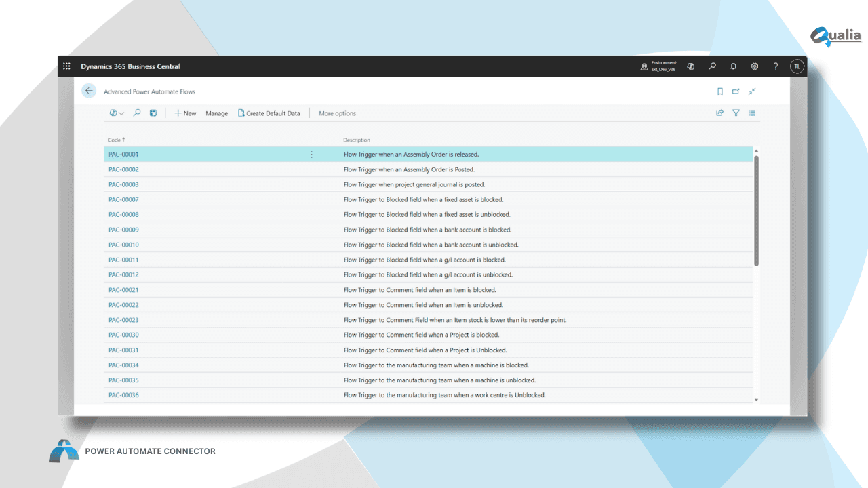Open record PAC-00001

click(x=123, y=155)
